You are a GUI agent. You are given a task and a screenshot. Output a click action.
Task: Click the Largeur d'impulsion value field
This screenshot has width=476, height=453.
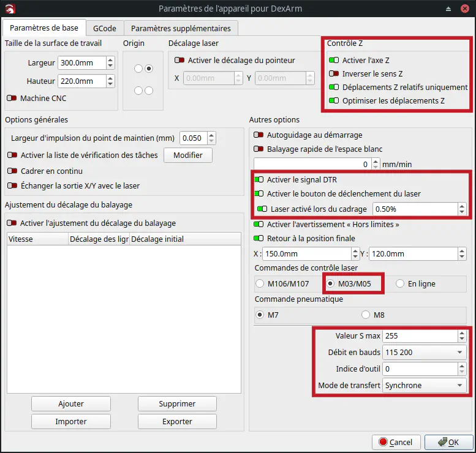coord(194,138)
